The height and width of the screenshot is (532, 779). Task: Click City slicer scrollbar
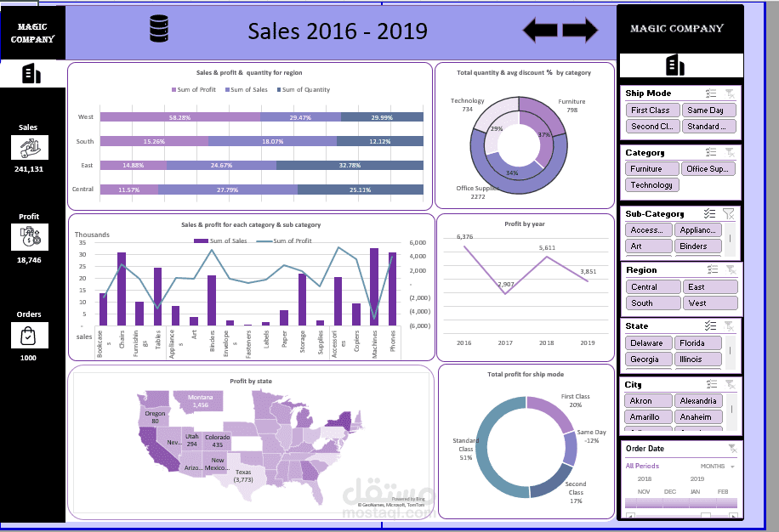pos(731,410)
